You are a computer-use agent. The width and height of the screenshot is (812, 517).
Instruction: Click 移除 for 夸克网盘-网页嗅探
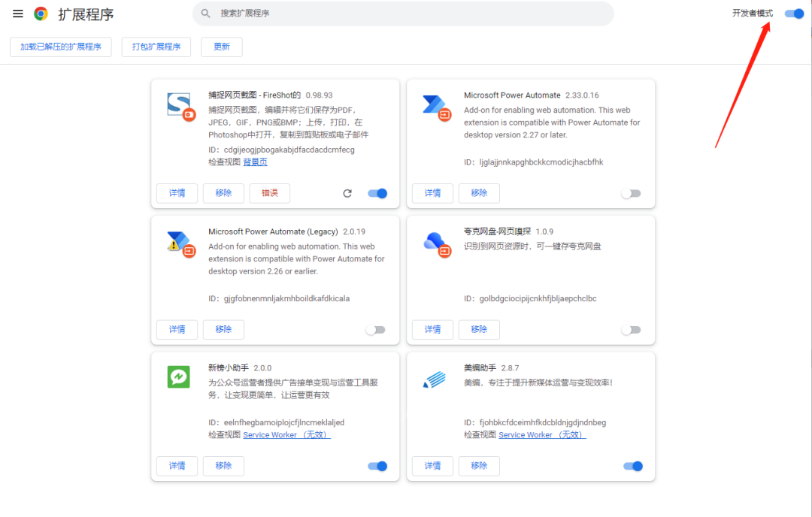[x=479, y=329]
